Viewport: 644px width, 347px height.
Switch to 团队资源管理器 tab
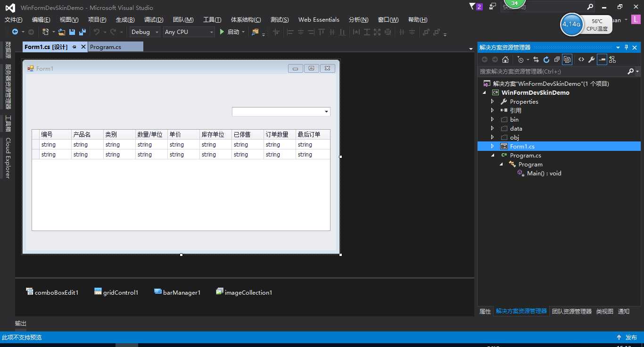572,311
